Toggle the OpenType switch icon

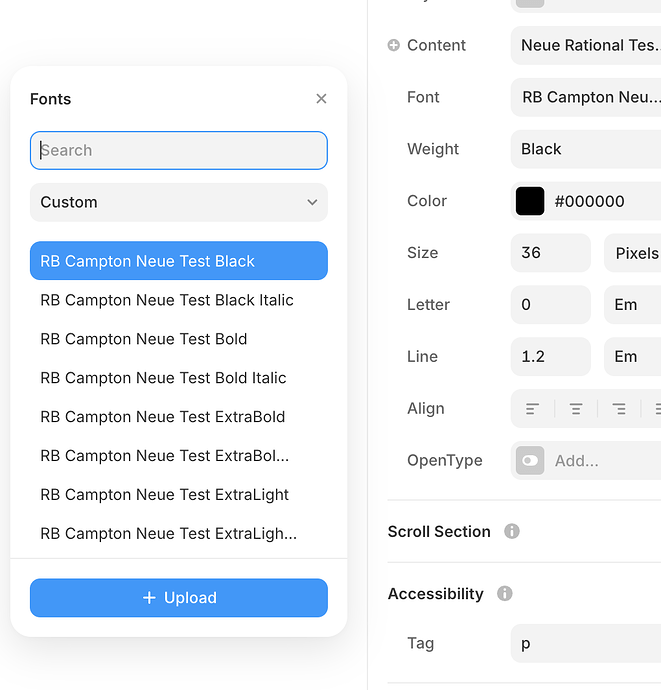(530, 461)
